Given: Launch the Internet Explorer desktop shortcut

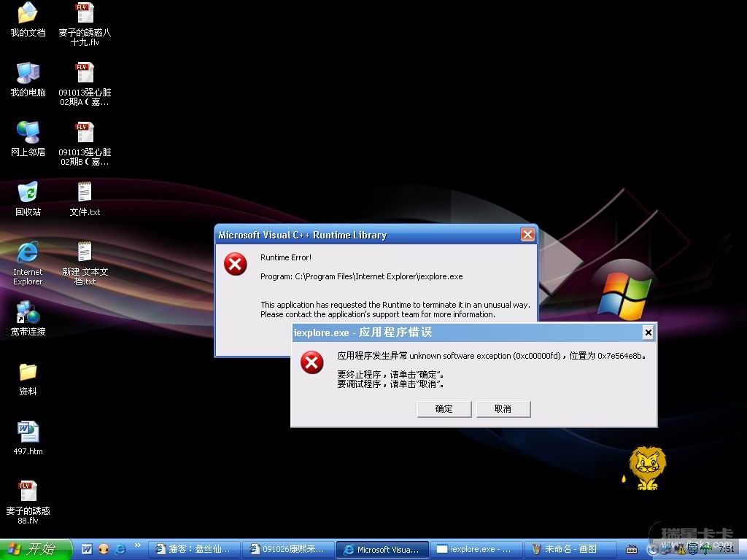Looking at the screenshot, I should [x=28, y=263].
